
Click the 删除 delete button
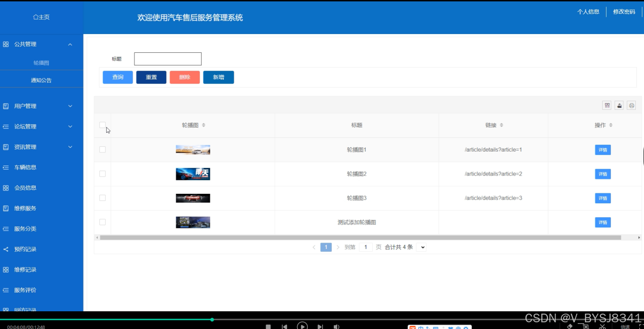coord(185,77)
